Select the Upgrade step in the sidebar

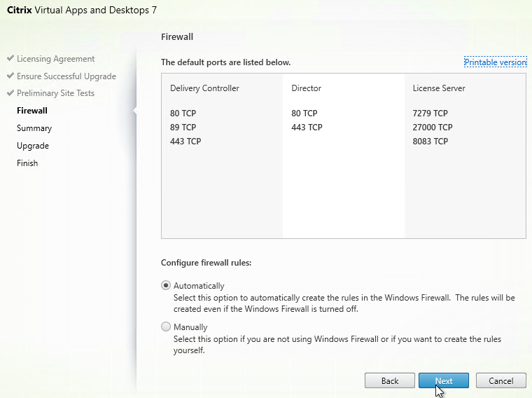coord(33,146)
